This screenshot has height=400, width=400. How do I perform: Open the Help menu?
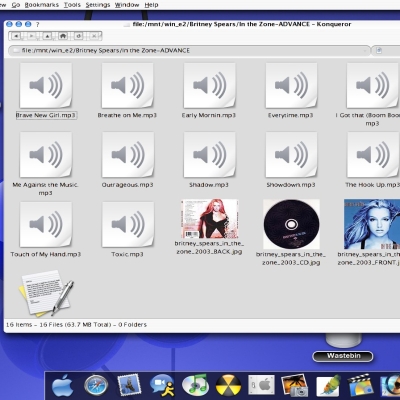(x=151, y=5)
